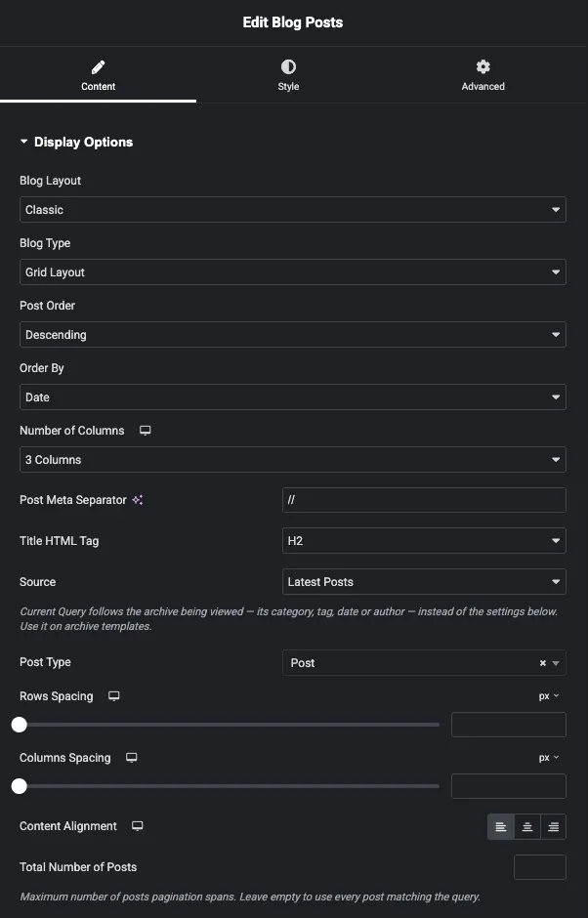588x918 pixels.
Task: Click responsive device icon beside Content Alignment
Action: (x=138, y=826)
